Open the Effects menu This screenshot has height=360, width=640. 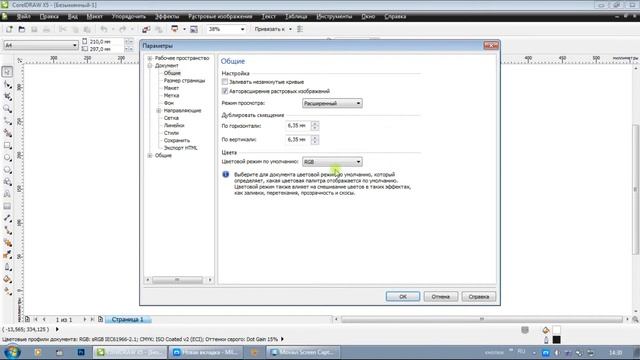(167, 16)
